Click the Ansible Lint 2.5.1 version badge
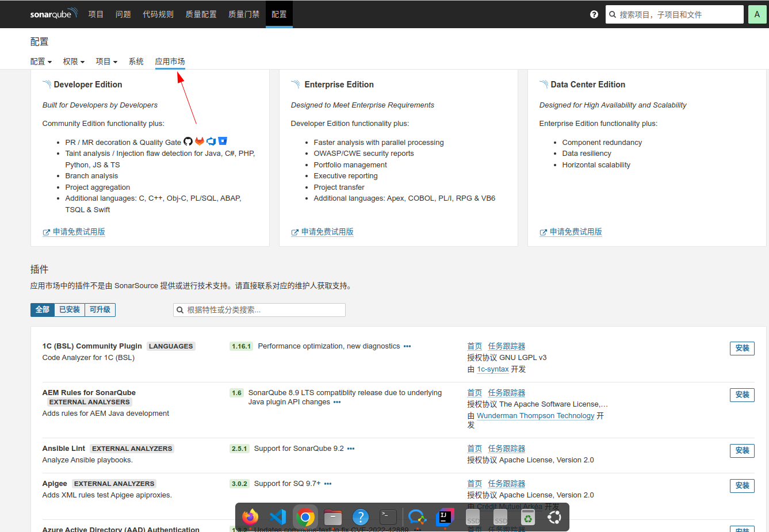Viewport: 769px width, 532px height. tap(239, 449)
